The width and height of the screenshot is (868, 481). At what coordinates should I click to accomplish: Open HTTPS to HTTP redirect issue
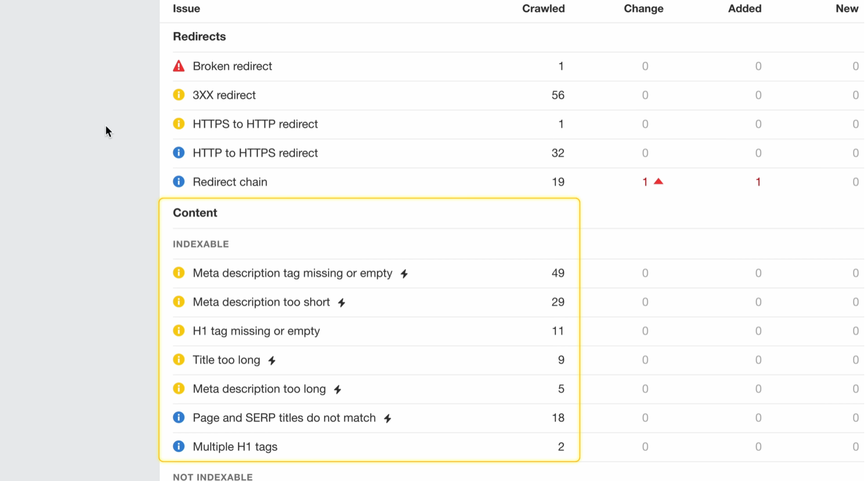click(255, 124)
